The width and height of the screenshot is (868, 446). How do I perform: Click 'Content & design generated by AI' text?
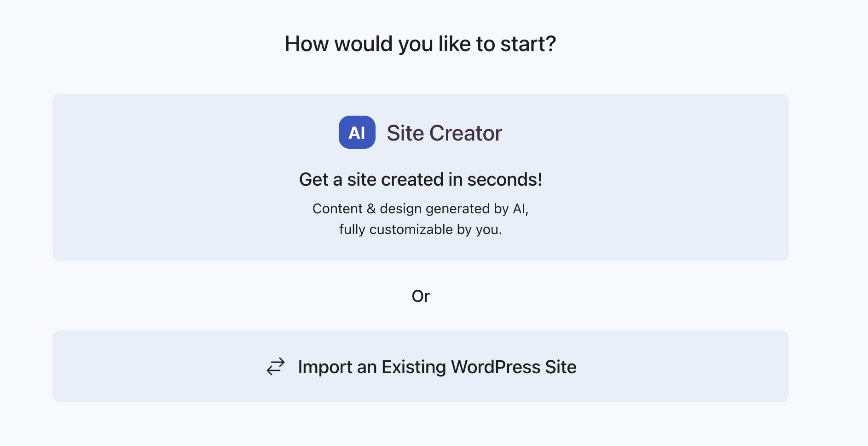tap(420, 209)
